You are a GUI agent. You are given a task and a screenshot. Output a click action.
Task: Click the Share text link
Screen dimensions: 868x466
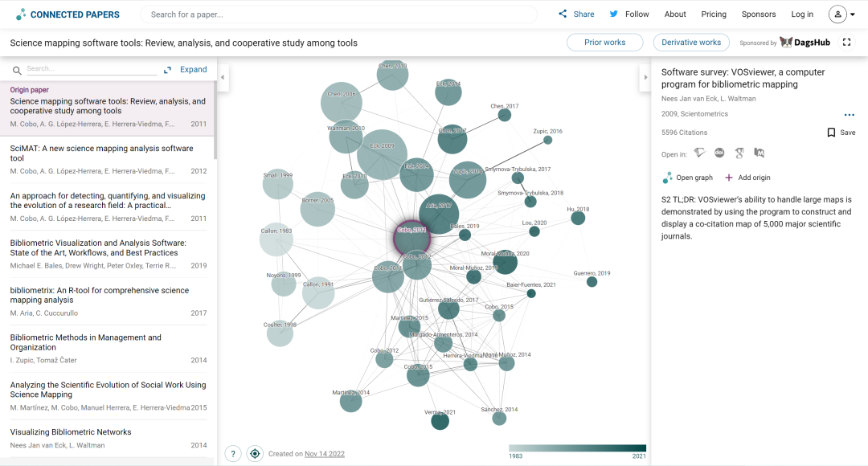point(583,14)
